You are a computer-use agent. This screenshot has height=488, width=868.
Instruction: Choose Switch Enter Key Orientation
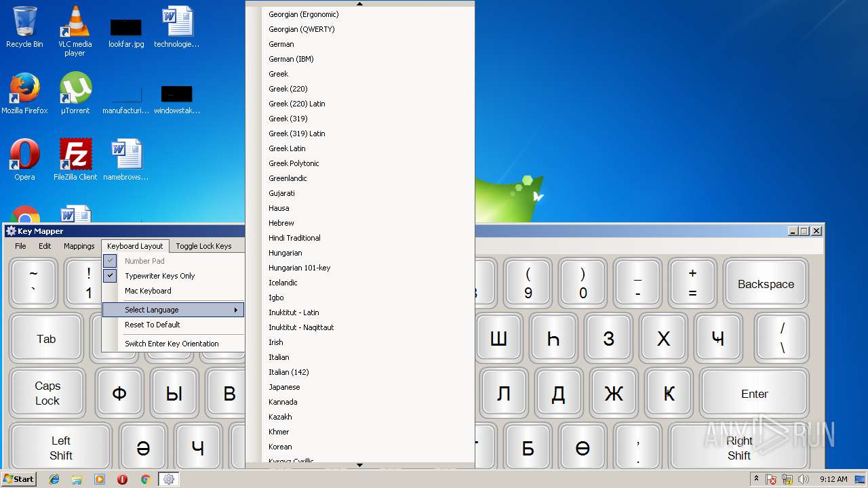pos(173,344)
